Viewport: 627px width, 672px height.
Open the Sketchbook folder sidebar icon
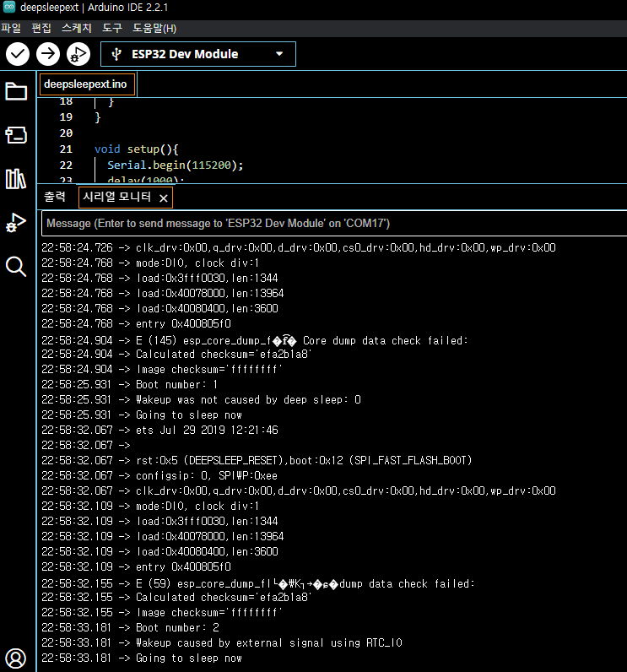(16, 91)
